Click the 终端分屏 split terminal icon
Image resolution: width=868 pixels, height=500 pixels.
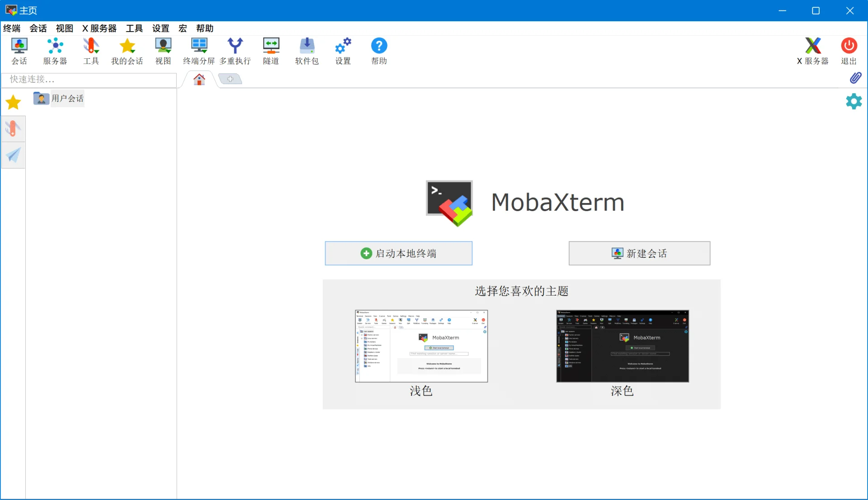click(x=199, y=51)
